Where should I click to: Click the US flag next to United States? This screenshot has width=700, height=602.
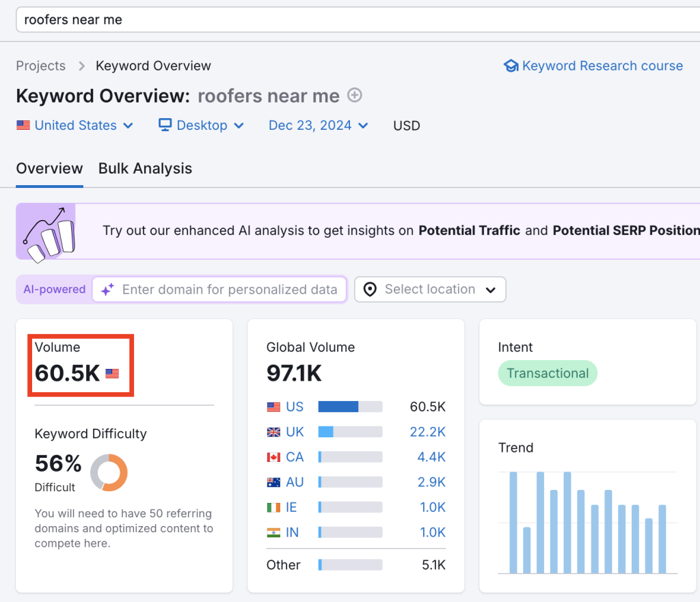[23, 125]
